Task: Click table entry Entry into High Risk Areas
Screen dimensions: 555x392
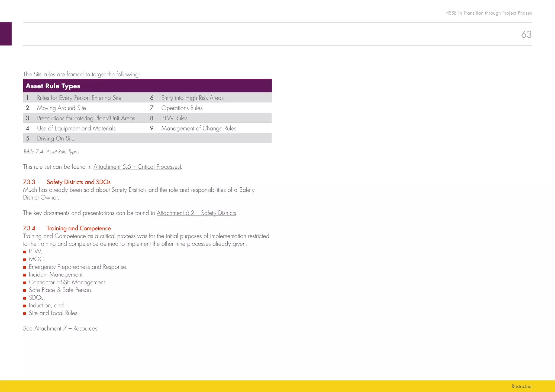Action: [192, 98]
